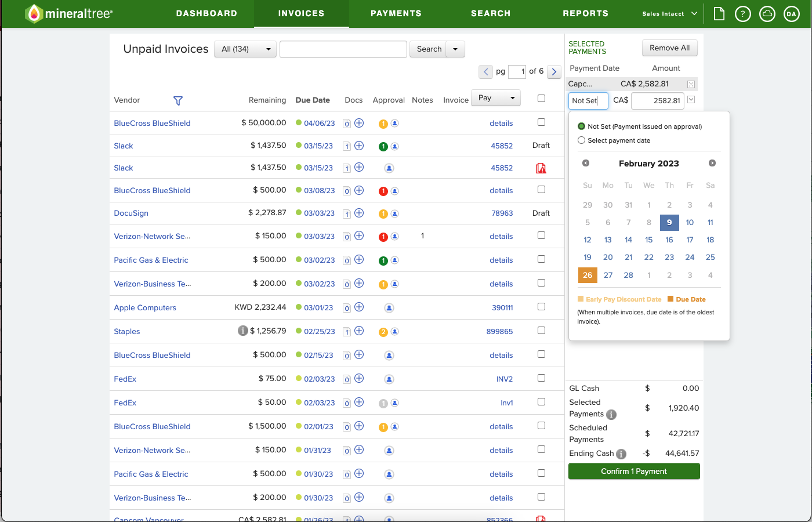Edit the CA$ 2582.81 amount field
This screenshot has height=522, width=812.
[x=658, y=101]
